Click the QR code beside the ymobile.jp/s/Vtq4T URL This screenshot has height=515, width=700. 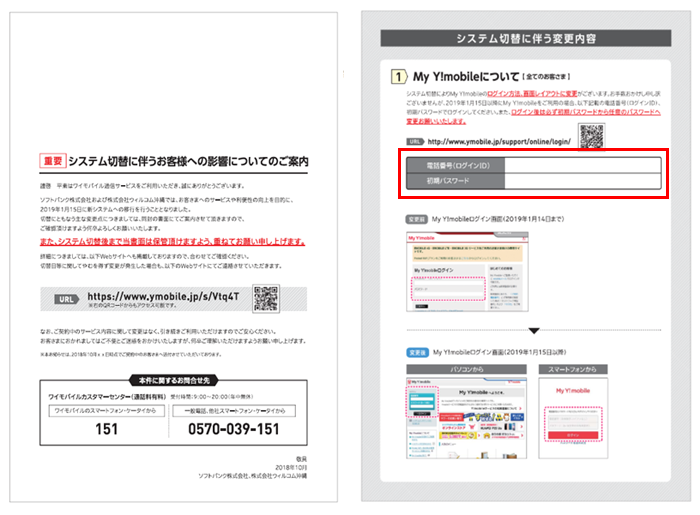pos(265,298)
